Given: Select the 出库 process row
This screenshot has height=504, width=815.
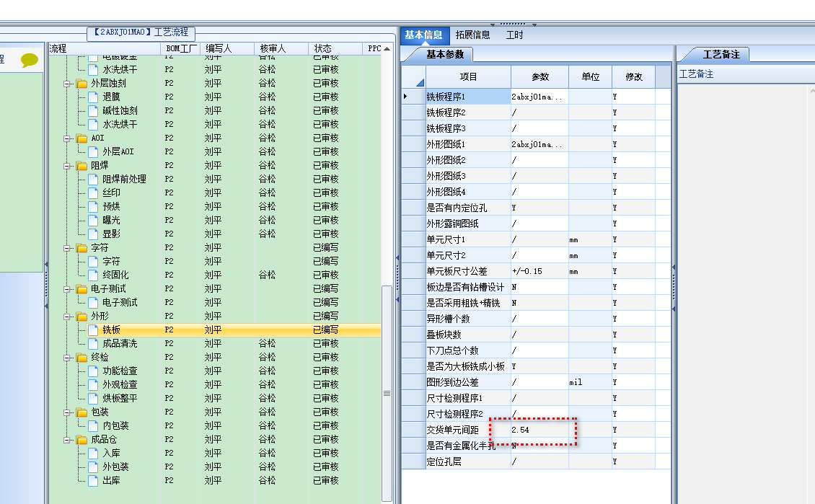Looking at the screenshot, I should [215, 481].
